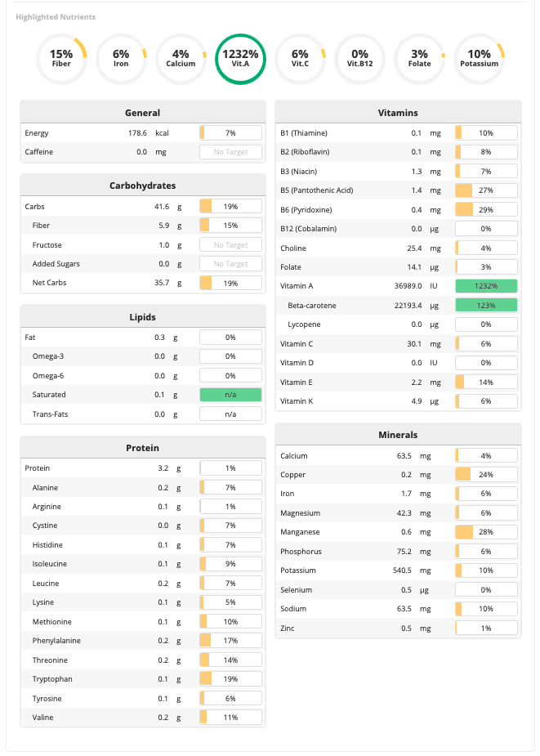Click the Vit.B12 0% nutrient circle
540x756 pixels.
pyautogui.click(x=359, y=59)
